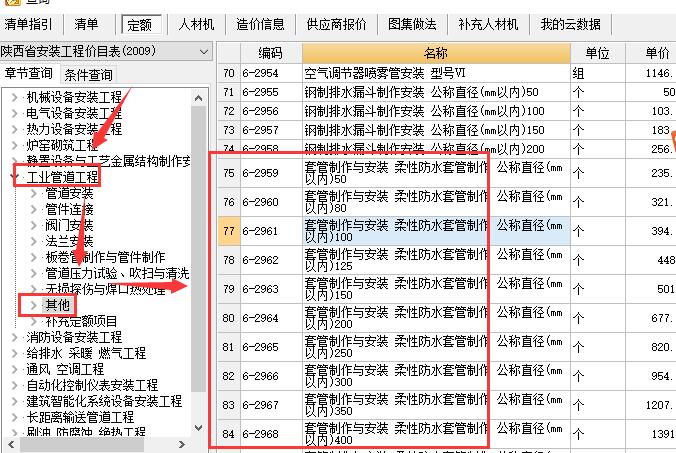Select row with code 6-2960
Viewport: 676px width, 453px height.
[260, 202]
